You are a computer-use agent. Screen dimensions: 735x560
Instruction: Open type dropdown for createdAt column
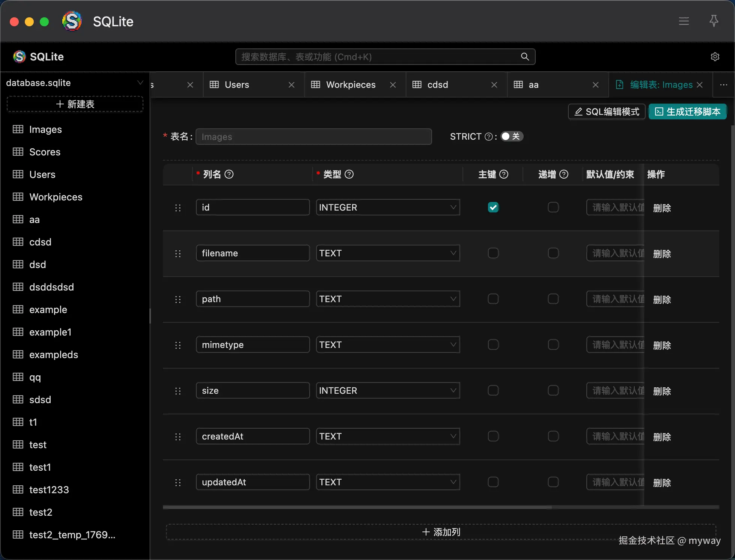pos(388,437)
